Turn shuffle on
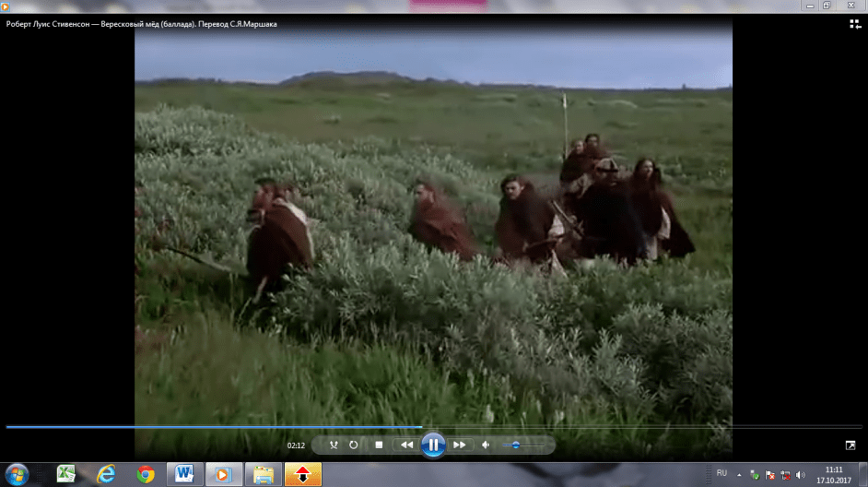The width and height of the screenshot is (868, 487). (x=334, y=445)
